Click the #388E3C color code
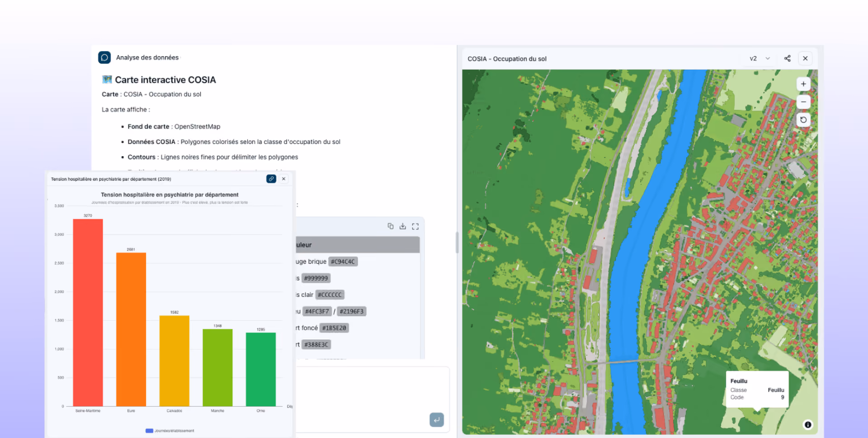 point(316,345)
